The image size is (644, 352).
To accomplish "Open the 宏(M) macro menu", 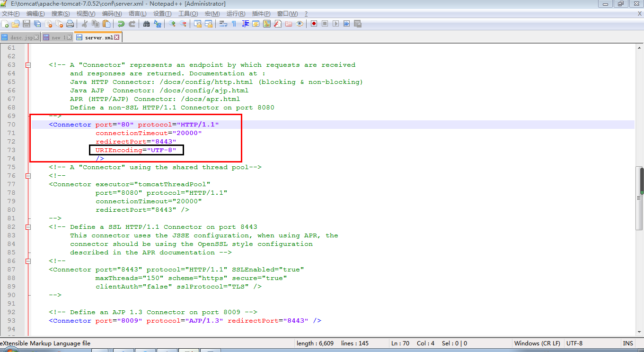I will point(212,14).
